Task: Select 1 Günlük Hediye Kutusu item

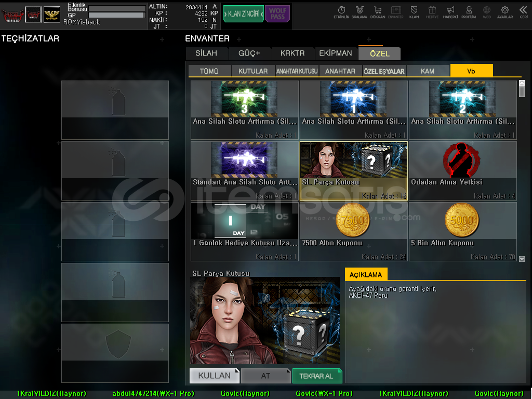Action: point(245,231)
